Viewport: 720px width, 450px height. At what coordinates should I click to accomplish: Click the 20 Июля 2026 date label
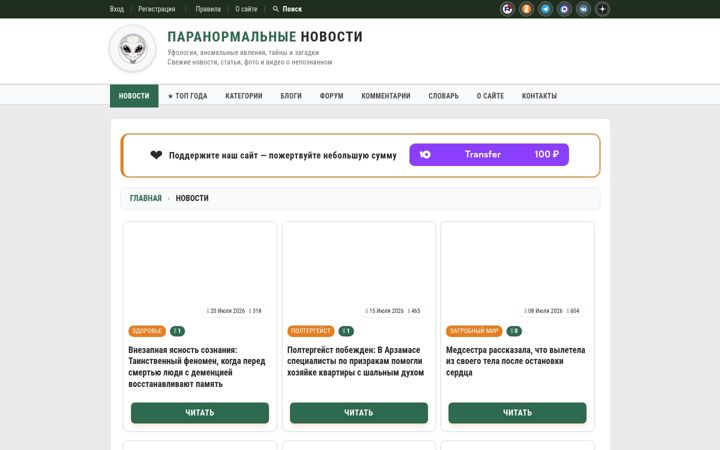(226, 311)
